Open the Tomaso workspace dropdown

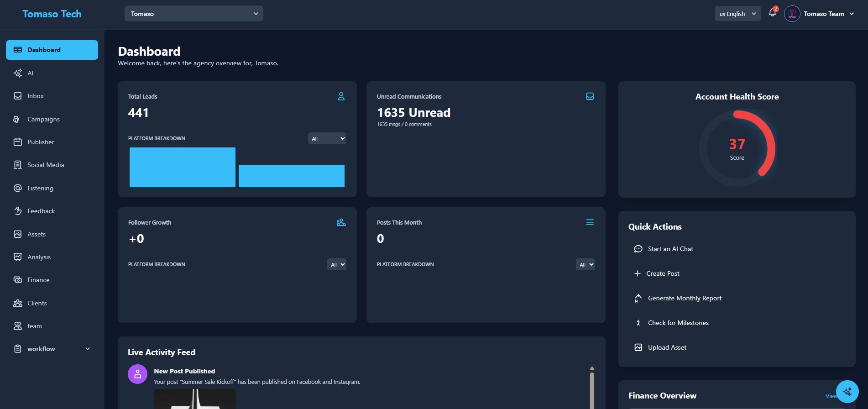(x=193, y=14)
